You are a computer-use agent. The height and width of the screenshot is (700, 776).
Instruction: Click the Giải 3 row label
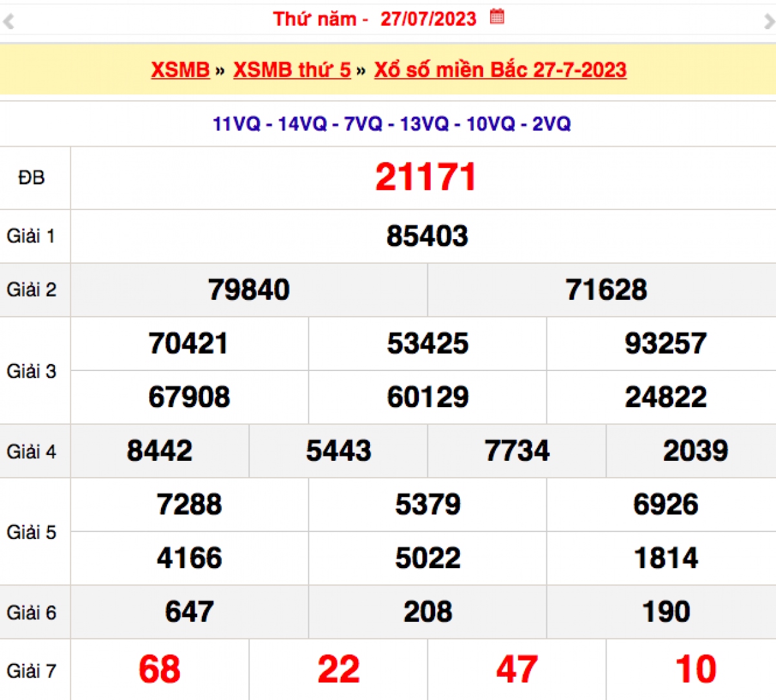click(x=31, y=371)
